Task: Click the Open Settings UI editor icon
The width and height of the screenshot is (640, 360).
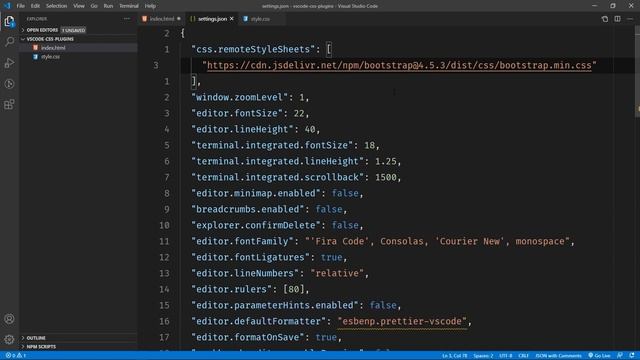Action: click(x=604, y=19)
